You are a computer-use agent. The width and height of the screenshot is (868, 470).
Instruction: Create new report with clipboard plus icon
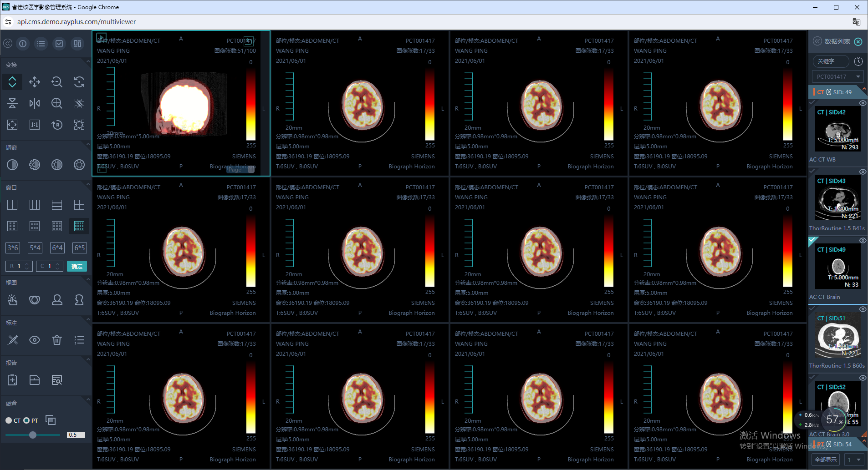(12, 380)
